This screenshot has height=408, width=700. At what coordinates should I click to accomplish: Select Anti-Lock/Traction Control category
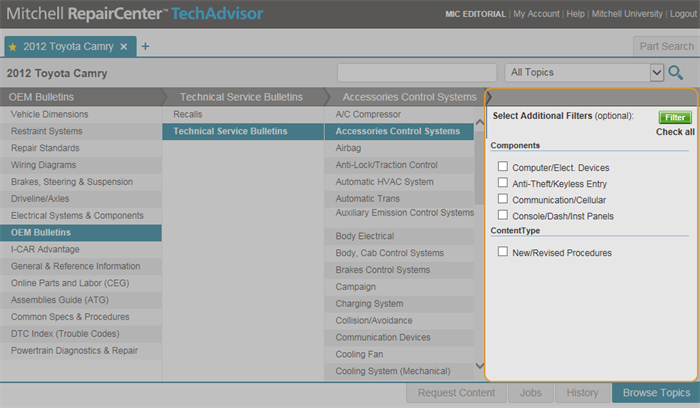coord(399,165)
